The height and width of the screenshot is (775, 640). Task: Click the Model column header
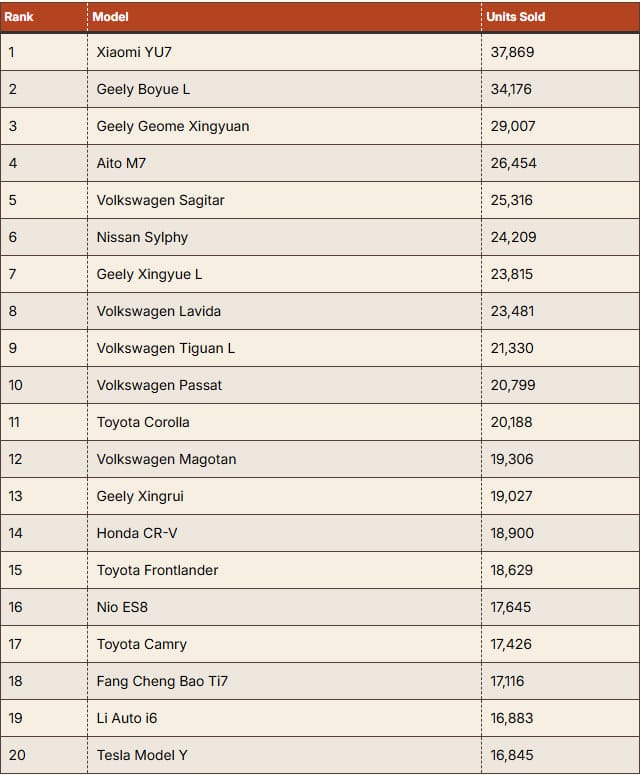[110, 17]
